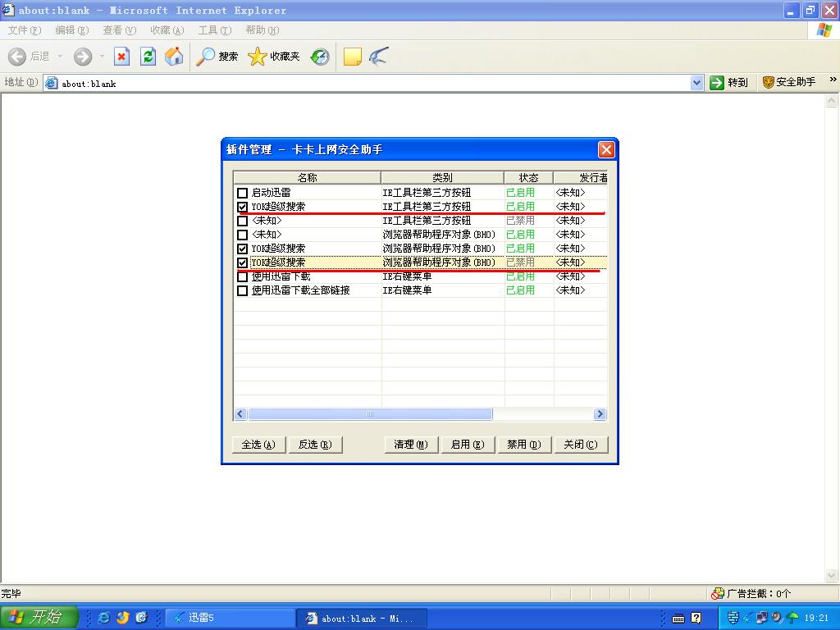Click the address bar input field
The image size is (840, 630).
coord(374,83)
